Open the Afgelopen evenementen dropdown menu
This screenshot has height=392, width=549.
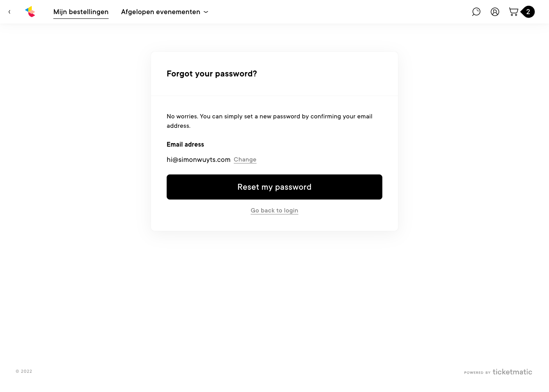click(161, 12)
